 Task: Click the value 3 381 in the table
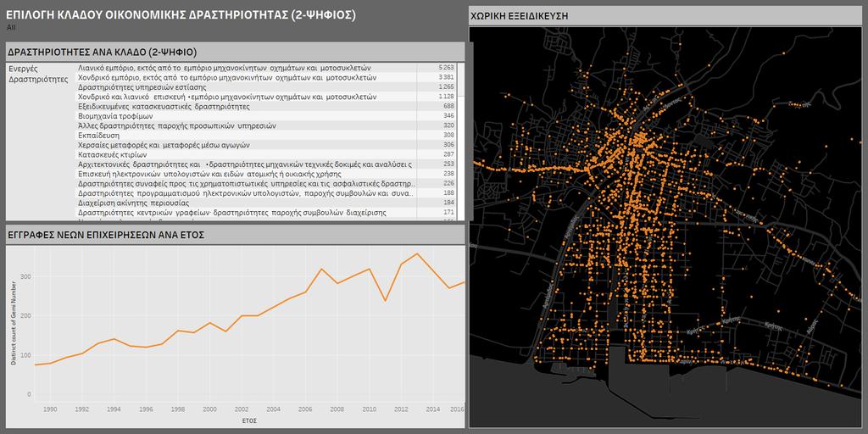coord(446,77)
